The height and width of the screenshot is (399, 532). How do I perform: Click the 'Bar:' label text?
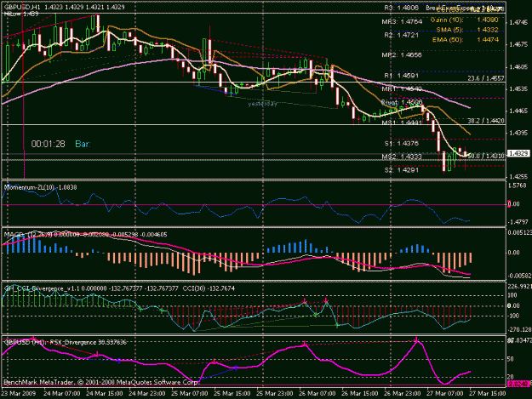(x=83, y=144)
